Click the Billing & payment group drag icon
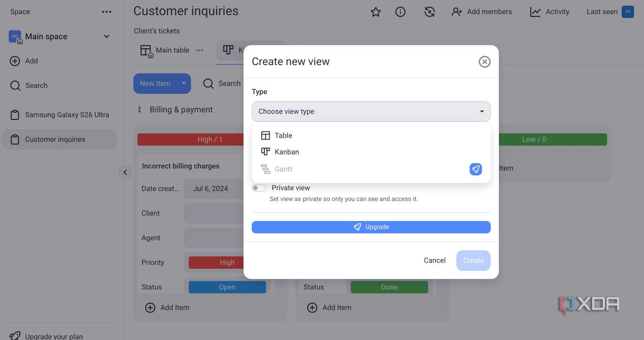Screen dimensions: 644x340 139,110
